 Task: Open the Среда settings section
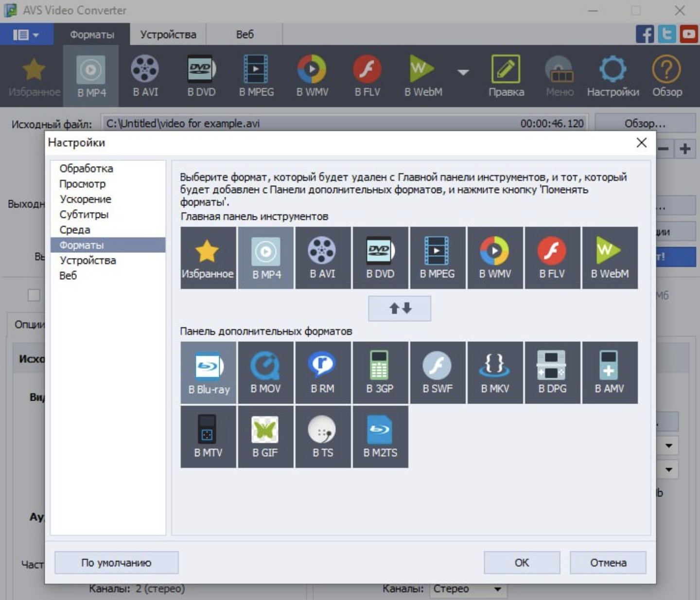coord(108,229)
